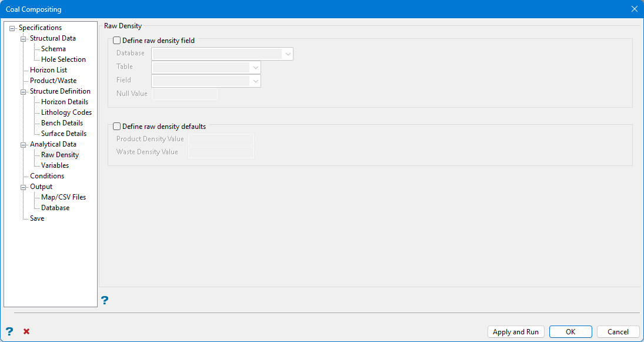644x342 pixels.
Task: Click the blue help icon at bottom-left corner
Action: (x=9, y=331)
